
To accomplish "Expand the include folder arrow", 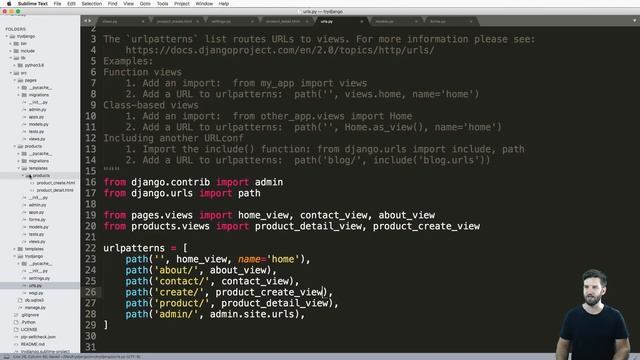I will (x=11, y=51).
